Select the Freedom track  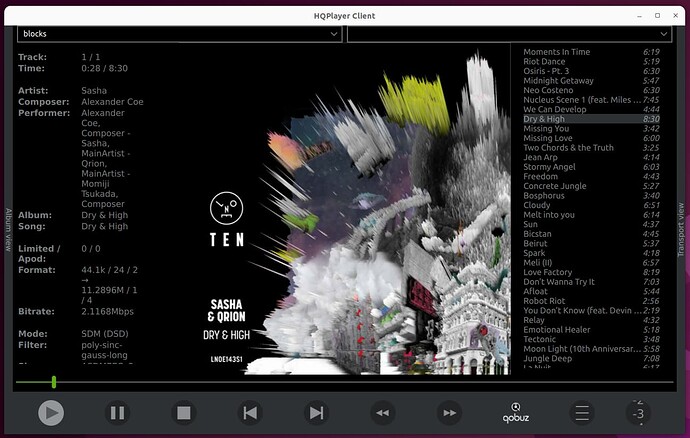point(591,177)
